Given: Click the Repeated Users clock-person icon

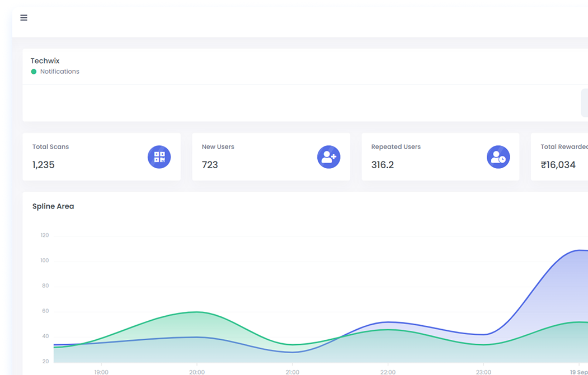Looking at the screenshot, I should 498,157.
